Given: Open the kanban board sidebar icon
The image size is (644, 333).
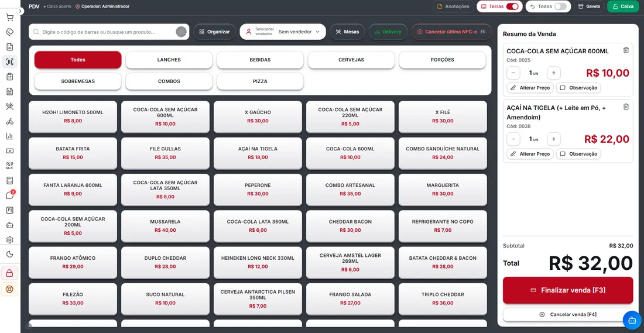Looking at the screenshot, I should click(10, 210).
